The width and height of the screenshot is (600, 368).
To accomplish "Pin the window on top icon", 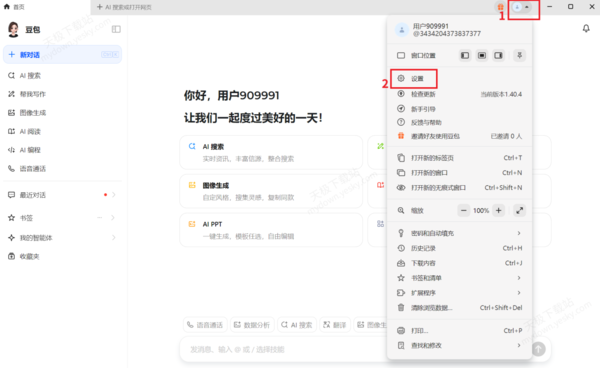I will [x=519, y=55].
